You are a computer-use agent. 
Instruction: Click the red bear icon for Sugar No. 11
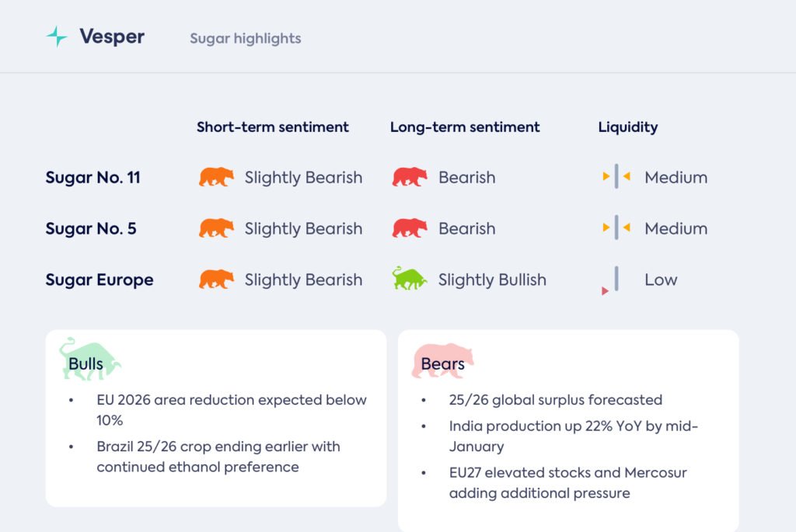tap(410, 177)
